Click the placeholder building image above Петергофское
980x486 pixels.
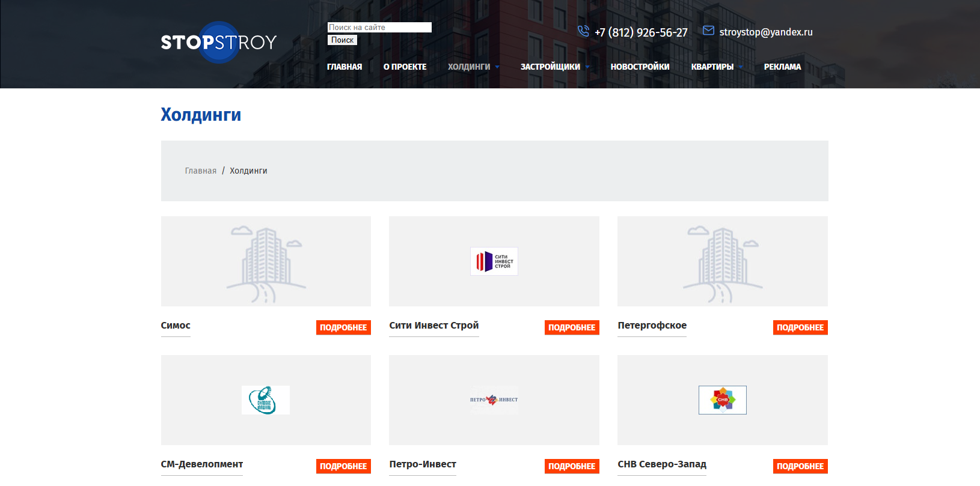(x=723, y=261)
